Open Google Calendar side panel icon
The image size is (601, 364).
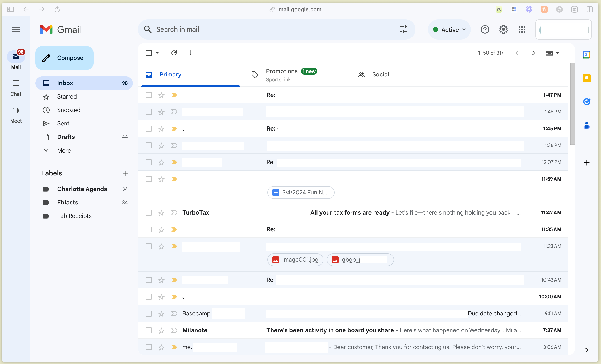tap(586, 55)
